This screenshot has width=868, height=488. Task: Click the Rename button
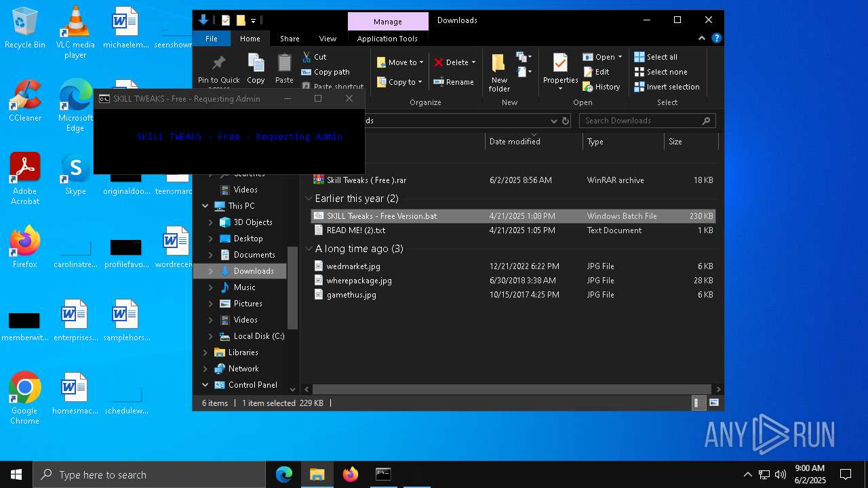[454, 82]
